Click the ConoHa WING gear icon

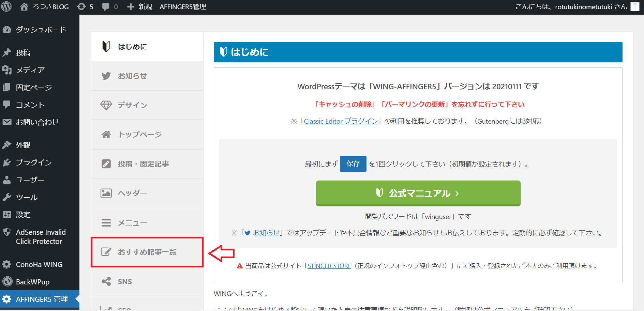tap(7, 264)
